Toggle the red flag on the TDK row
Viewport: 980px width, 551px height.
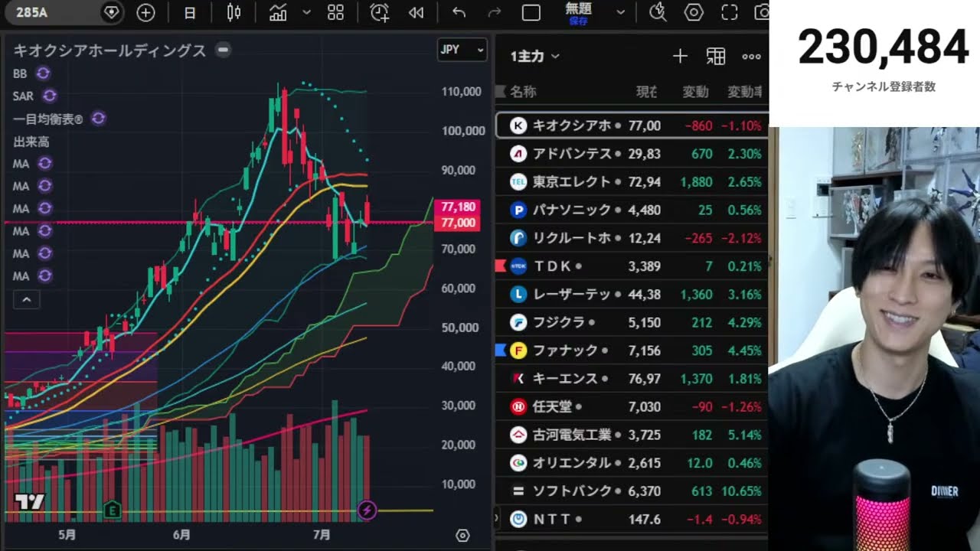(x=501, y=266)
